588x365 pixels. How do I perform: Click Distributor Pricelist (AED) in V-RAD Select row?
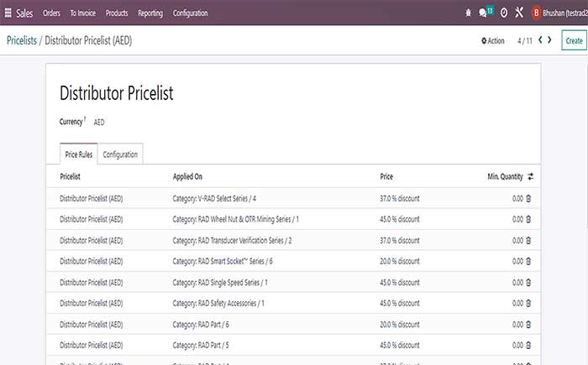(x=91, y=198)
